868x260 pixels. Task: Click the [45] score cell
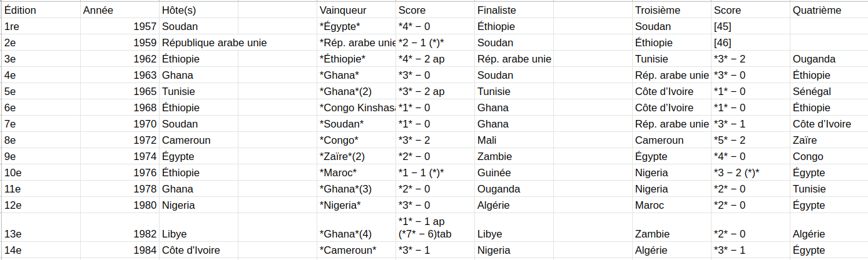(750, 27)
